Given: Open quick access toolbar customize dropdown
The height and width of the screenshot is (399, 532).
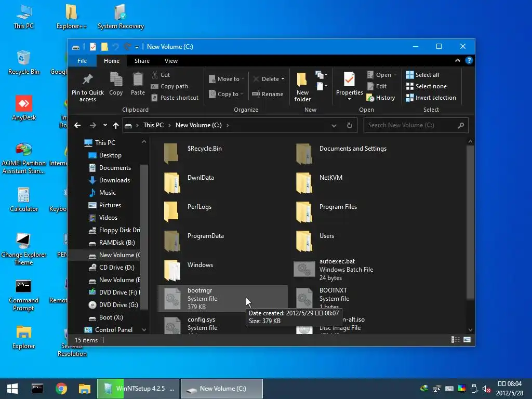Looking at the screenshot, I should click(x=137, y=47).
